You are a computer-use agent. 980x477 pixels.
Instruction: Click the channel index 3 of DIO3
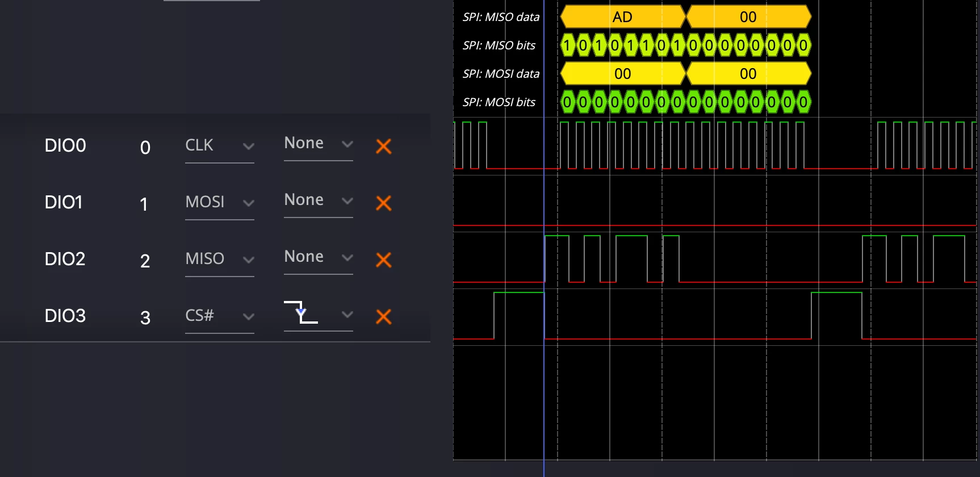pyautogui.click(x=145, y=318)
